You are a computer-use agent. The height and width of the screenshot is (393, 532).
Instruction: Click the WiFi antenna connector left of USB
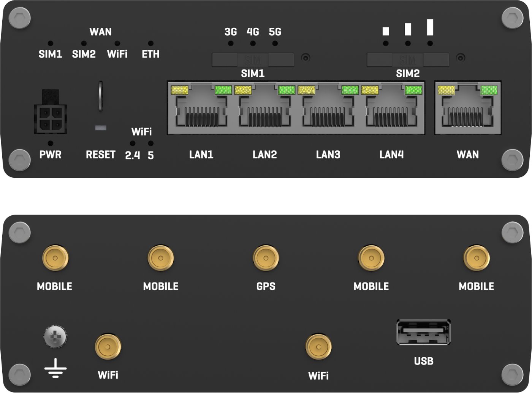[x=318, y=347]
